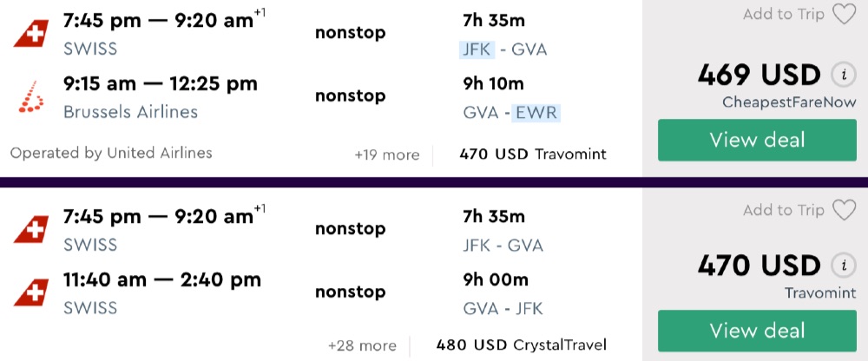Toggle heart to save the 469 USD trip
The image size is (868, 361).
tap(844, 15)
